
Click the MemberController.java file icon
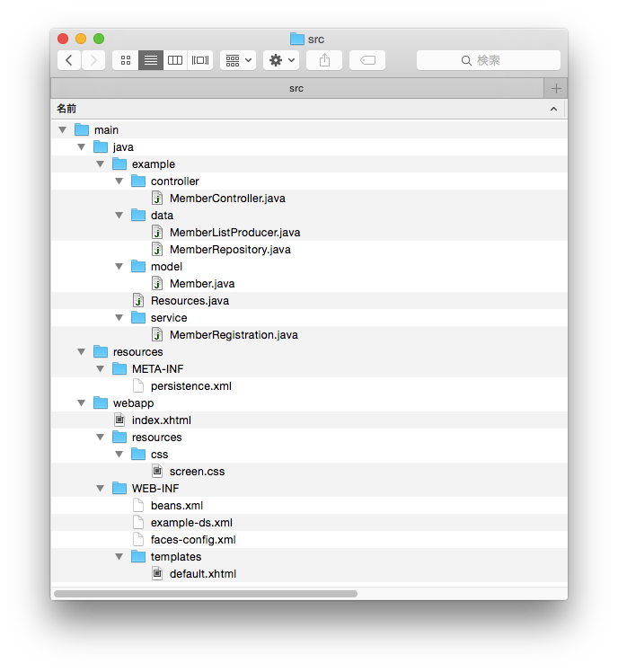click(x=157, y=198)
